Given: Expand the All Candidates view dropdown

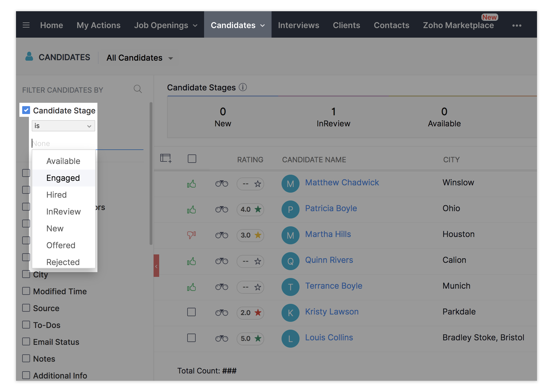Looking at the screenshot, I should (x=170, y=58).
